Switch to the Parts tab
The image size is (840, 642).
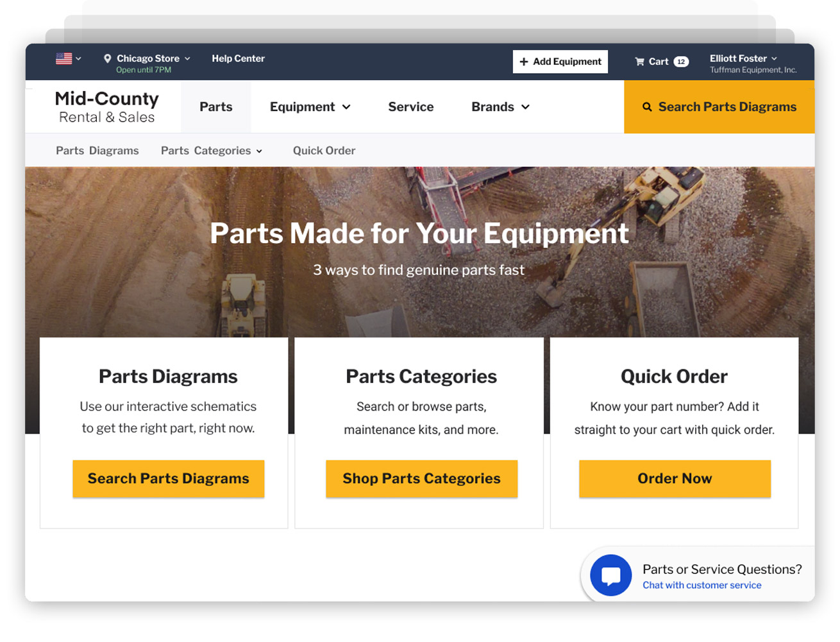[216, 107]
